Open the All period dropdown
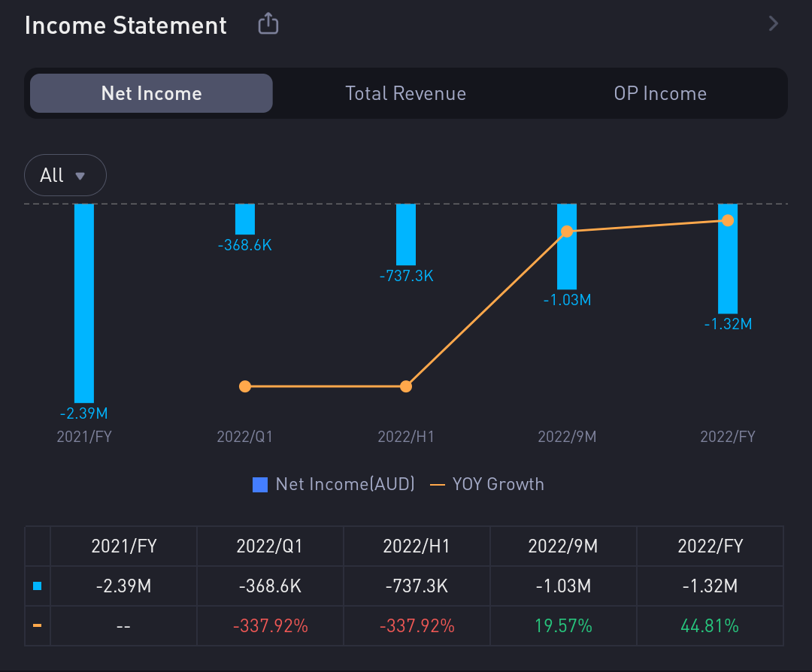The image size is (812, 672). (65, 175)
